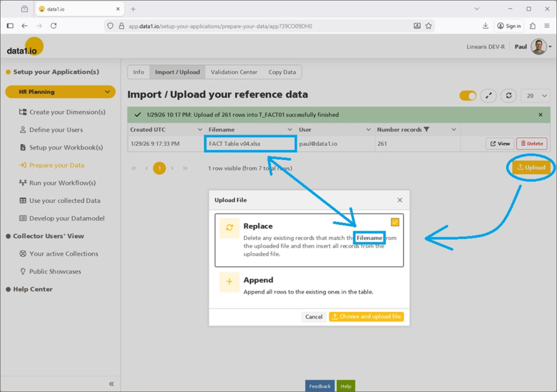Open the Filename column menu chevron
The height and width of the screenshot is (392, 557).
coord(290,130)
